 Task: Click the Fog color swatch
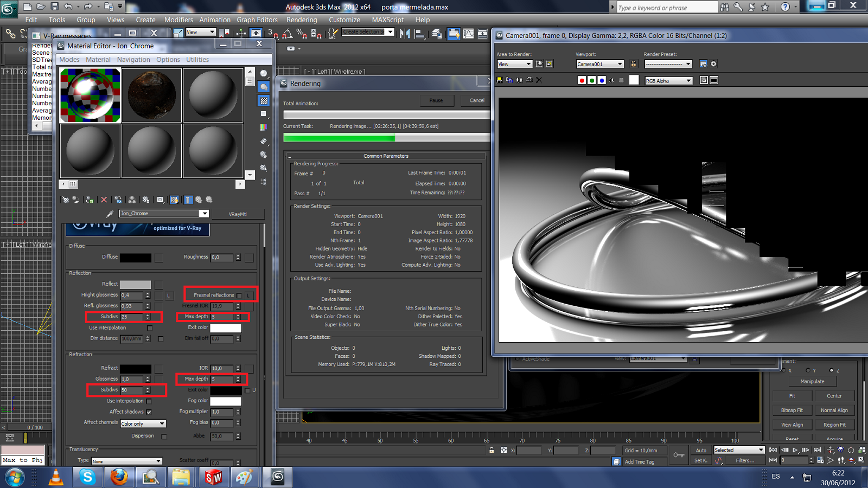[226, 401]
